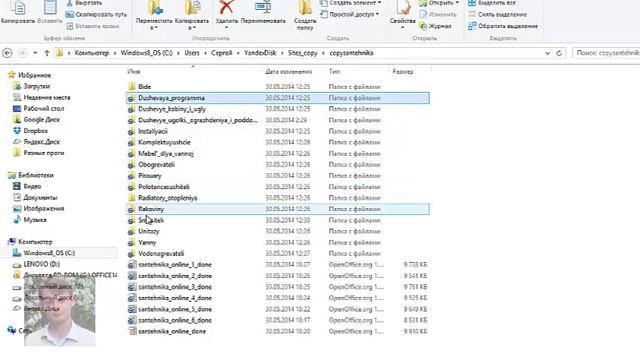Expand the Открыть dropdown in the ribbon
Viewport: 640px width, 360px height.
click(440, 3)
